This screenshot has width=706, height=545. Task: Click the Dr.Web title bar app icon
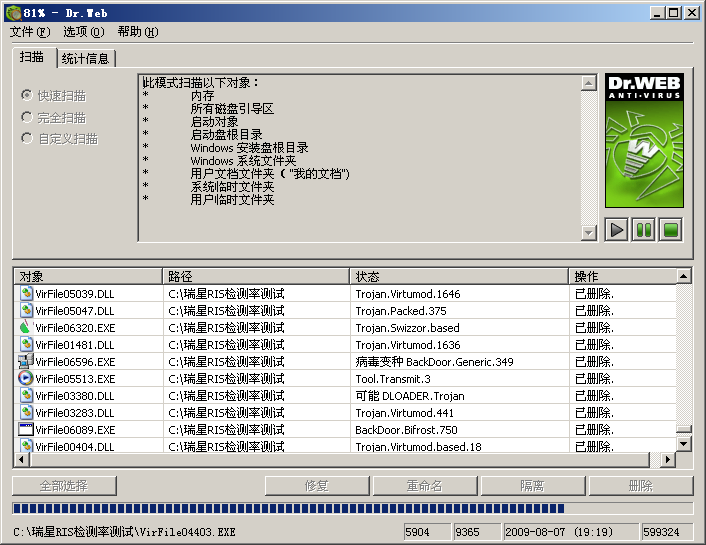[14, 13]
